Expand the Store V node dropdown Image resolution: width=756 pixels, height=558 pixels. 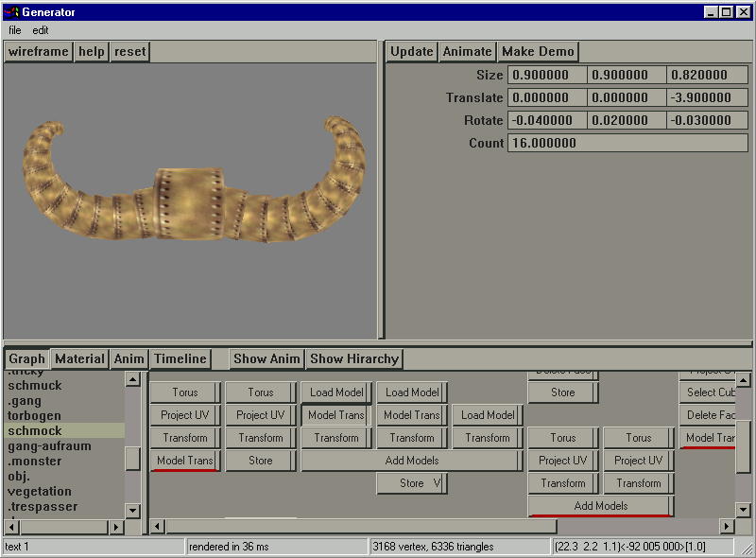tap(437, 483)
